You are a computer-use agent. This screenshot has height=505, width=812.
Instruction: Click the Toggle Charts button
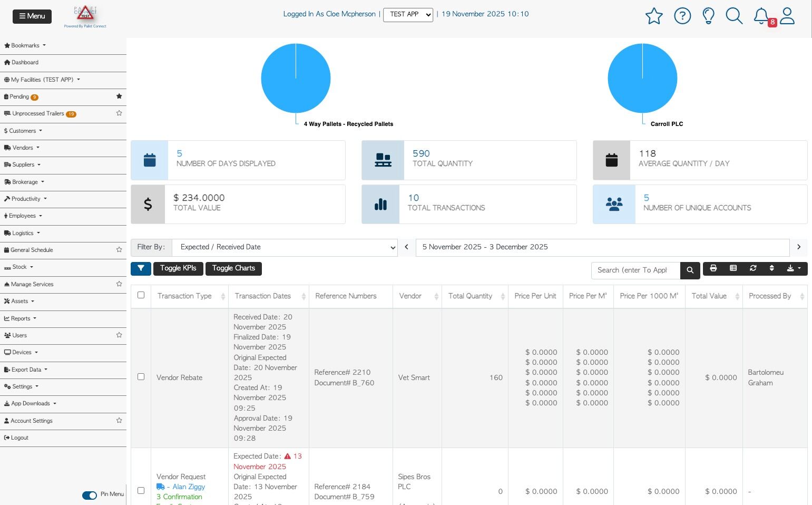click(233, 268)
